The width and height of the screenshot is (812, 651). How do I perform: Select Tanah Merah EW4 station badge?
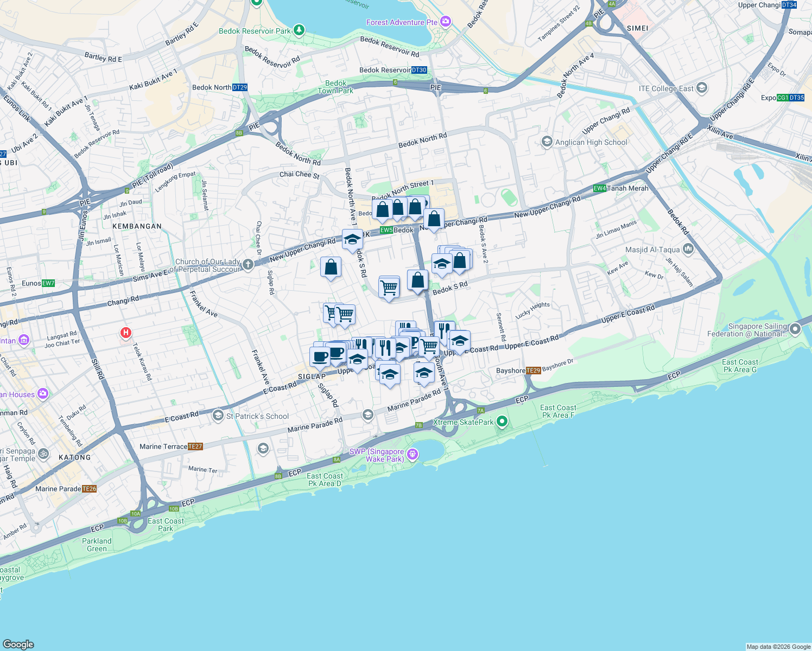600,188
